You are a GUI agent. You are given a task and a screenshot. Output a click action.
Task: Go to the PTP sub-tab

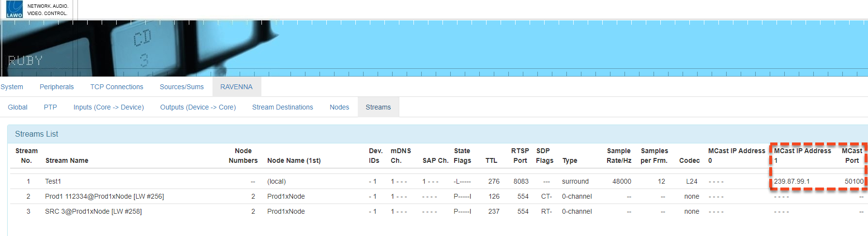tap(50, 107)
